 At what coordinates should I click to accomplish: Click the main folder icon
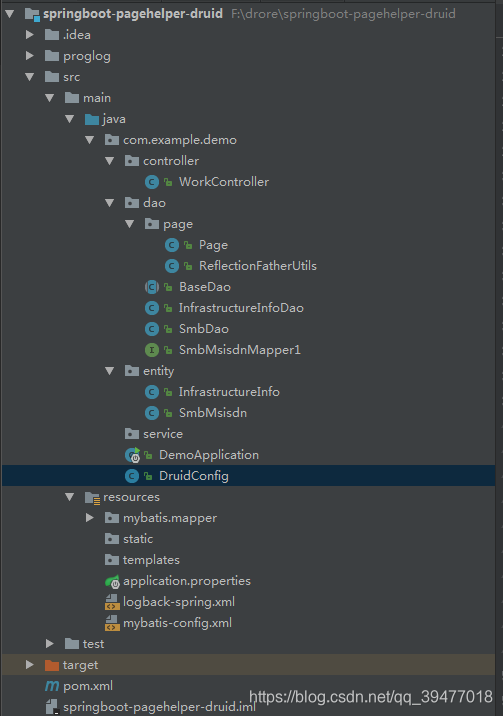pos(72,98)
